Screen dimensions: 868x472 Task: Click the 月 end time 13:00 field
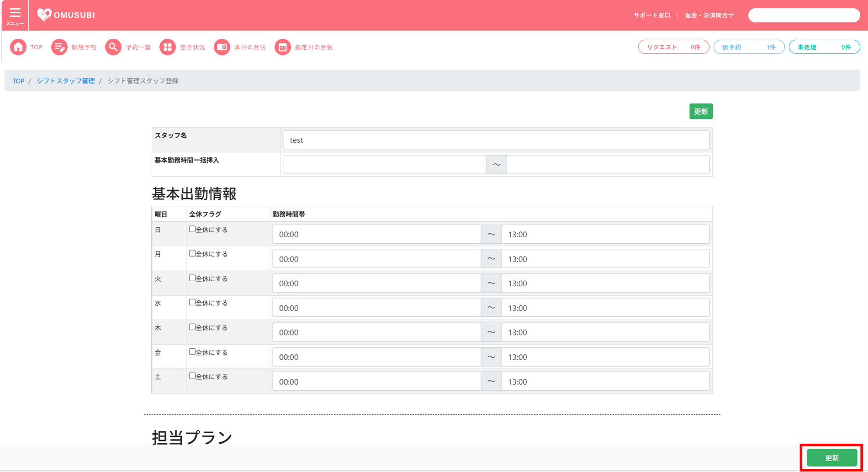(x=605, y=259)
